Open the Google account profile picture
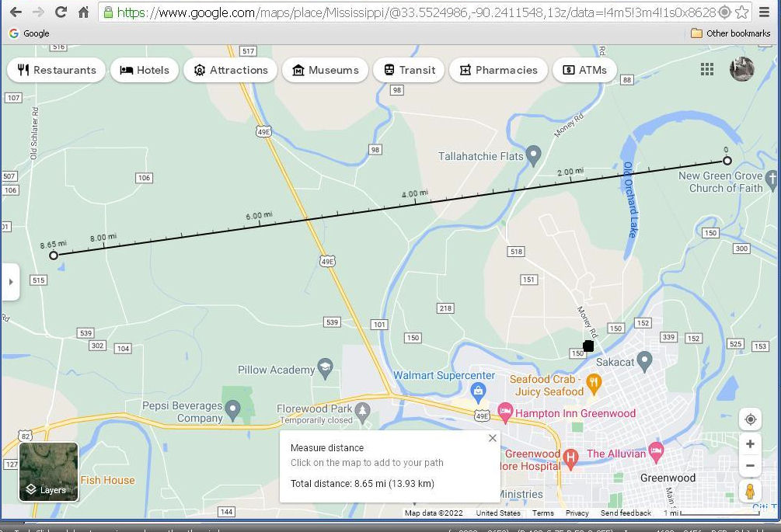The height and width of the screenshot is (532, 781). click(x=741, y=69)
